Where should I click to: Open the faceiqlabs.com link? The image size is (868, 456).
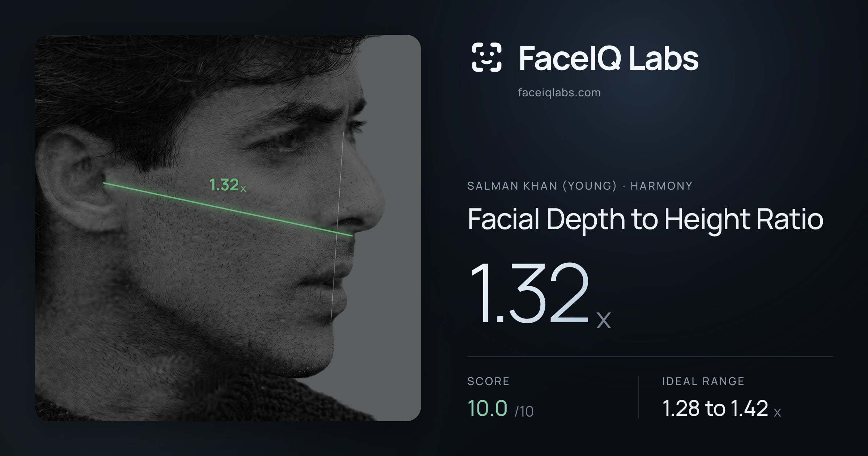click(559, 93)
